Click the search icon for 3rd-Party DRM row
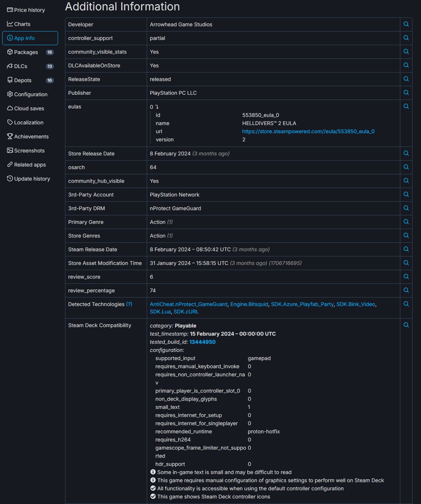Screen dimensions: 421x504 [x=406, y=208]
